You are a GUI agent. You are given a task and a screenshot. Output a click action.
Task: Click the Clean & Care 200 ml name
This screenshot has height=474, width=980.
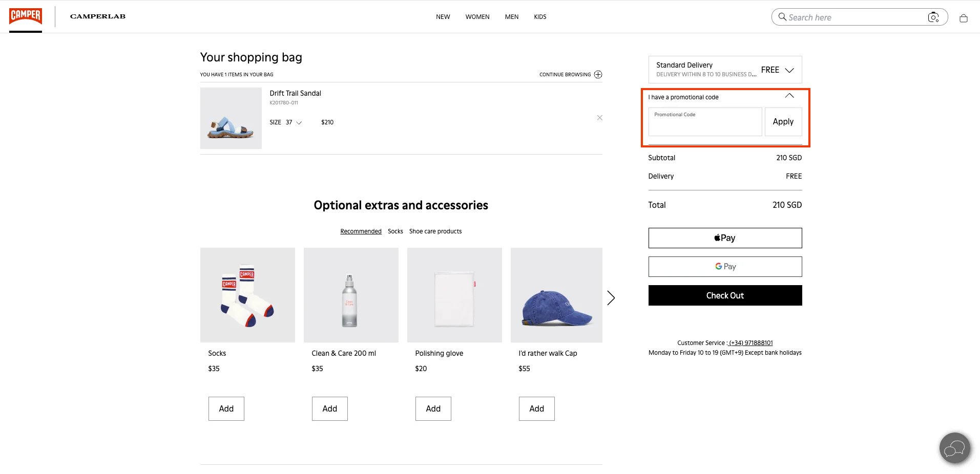pyautogui.click(x=344, y=353)
